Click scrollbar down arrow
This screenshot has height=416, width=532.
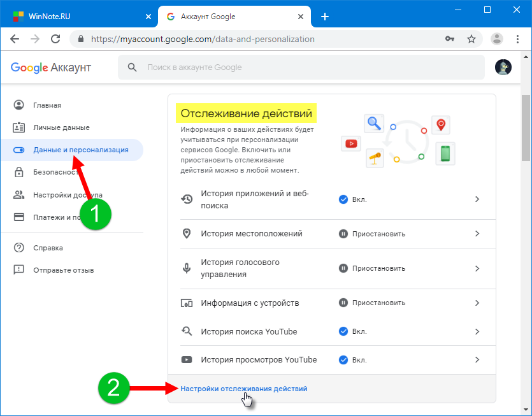(x=526, y=409)
